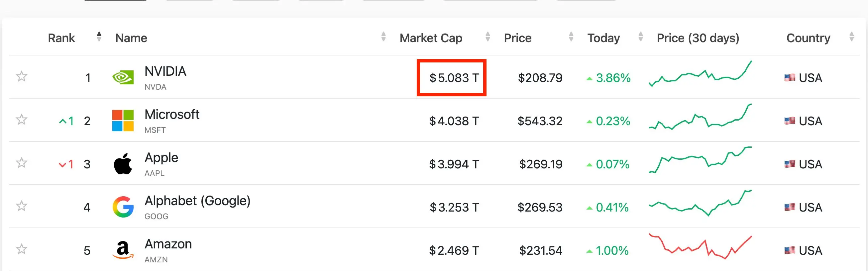
Task: Click the Amazon logo icon
Action: [x=123, y=250]
